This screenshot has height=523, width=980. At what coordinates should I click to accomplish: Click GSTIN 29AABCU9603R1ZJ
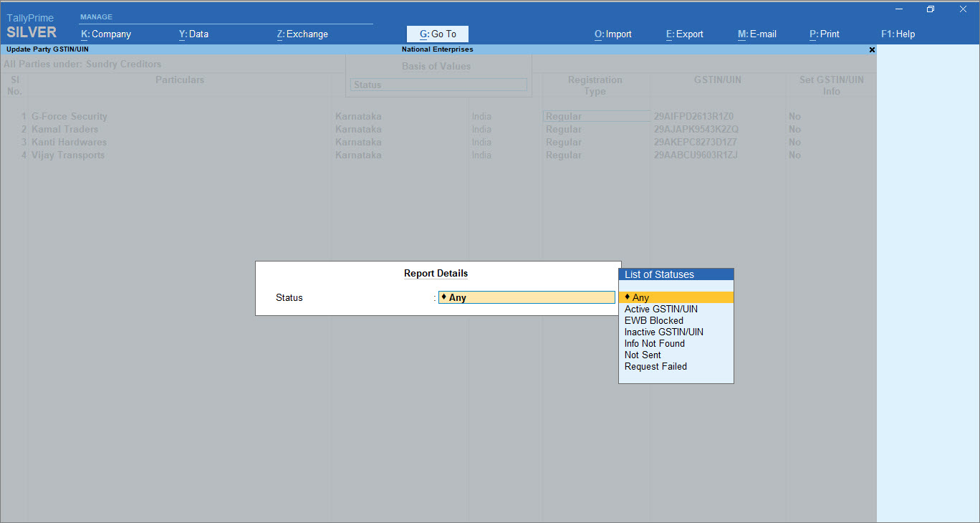pos(696,155)
